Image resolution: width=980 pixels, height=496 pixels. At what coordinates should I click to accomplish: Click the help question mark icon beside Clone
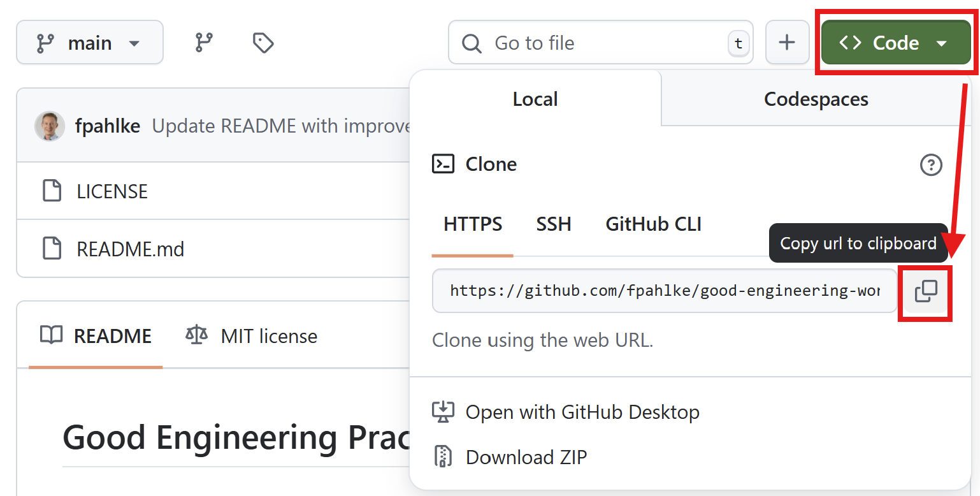(931, 165)
